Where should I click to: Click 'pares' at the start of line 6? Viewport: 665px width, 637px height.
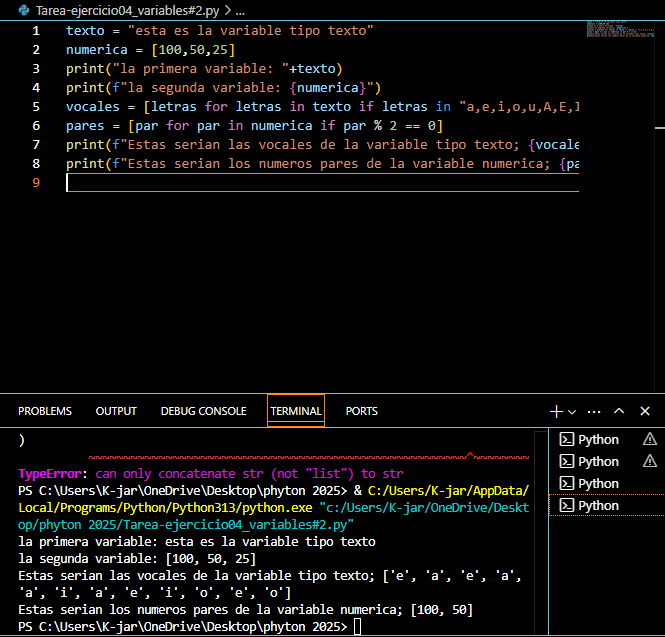85,126
